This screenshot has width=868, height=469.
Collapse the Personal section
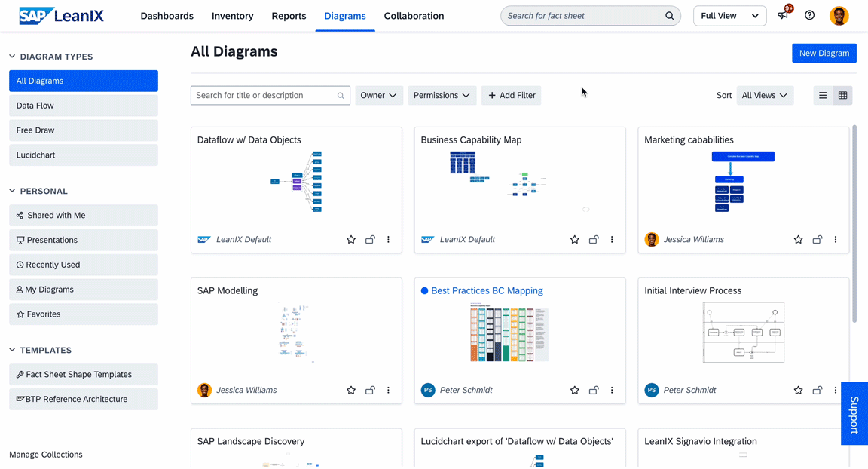tap(12, 191)
